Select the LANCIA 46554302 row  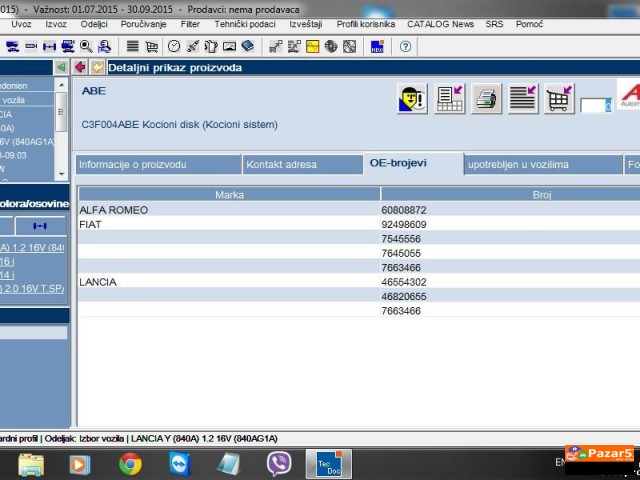pyautogui.click(x=359, y=282)
